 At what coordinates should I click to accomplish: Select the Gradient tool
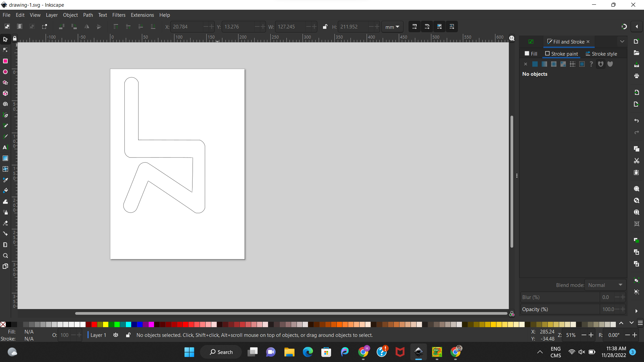coord(5,158)
